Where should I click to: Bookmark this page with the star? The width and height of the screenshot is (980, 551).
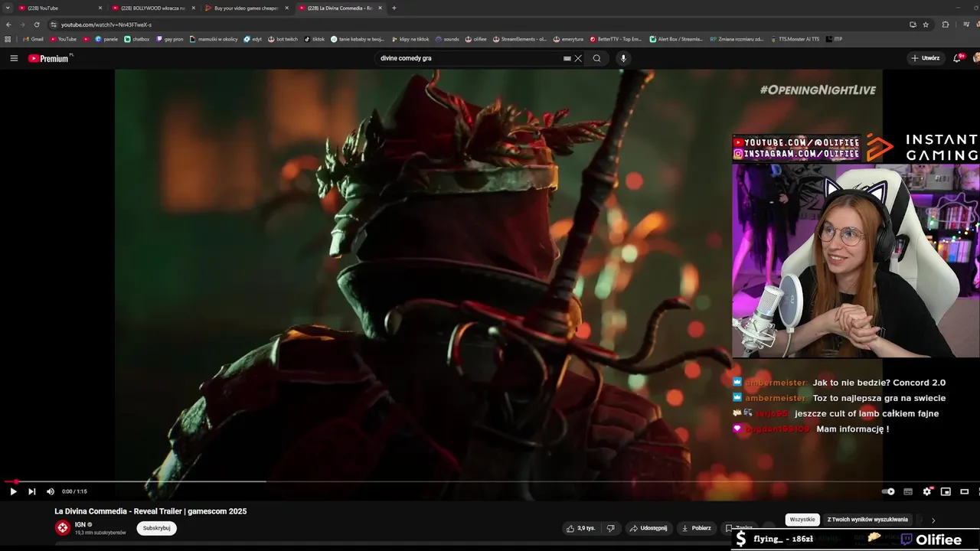point(926,24)
